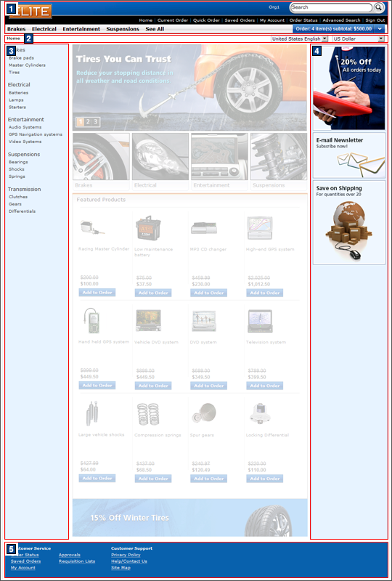Open Order Status in header
The width and height of the screenshot is (392, 581).
point(303,20)
